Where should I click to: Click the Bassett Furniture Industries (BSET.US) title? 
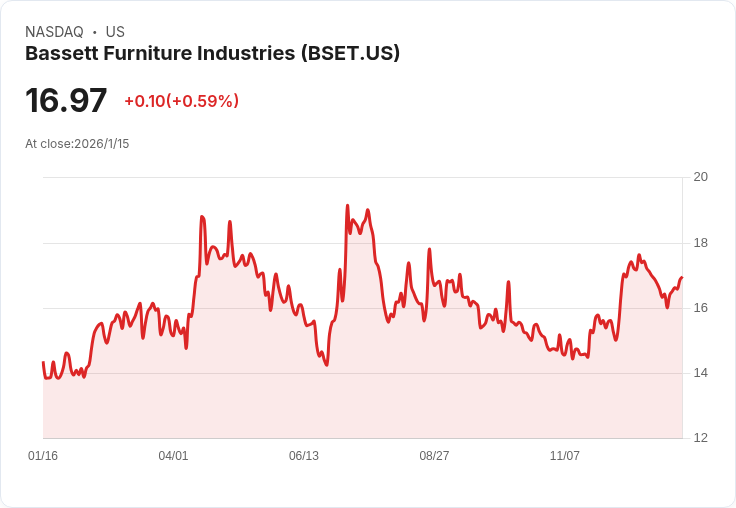212,53
